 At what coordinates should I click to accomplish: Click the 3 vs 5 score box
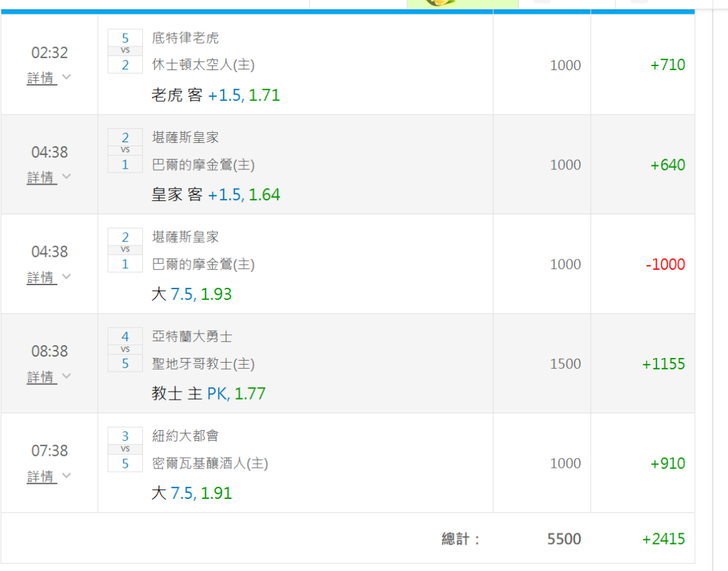(125, 450)
